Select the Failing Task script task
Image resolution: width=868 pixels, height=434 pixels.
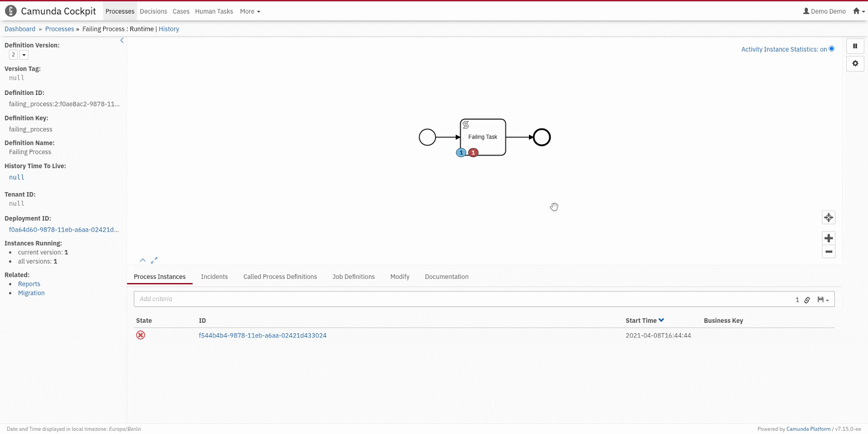point(483,137)
